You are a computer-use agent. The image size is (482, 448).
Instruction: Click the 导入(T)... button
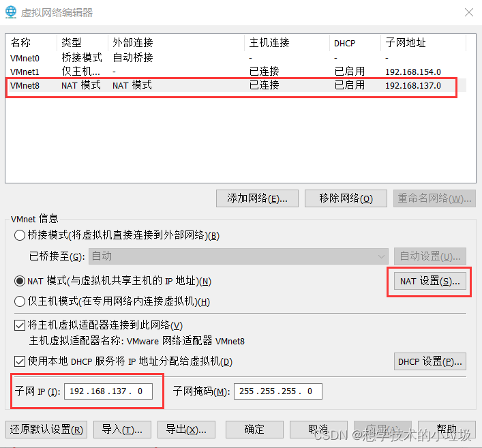[x=122, y=430]
